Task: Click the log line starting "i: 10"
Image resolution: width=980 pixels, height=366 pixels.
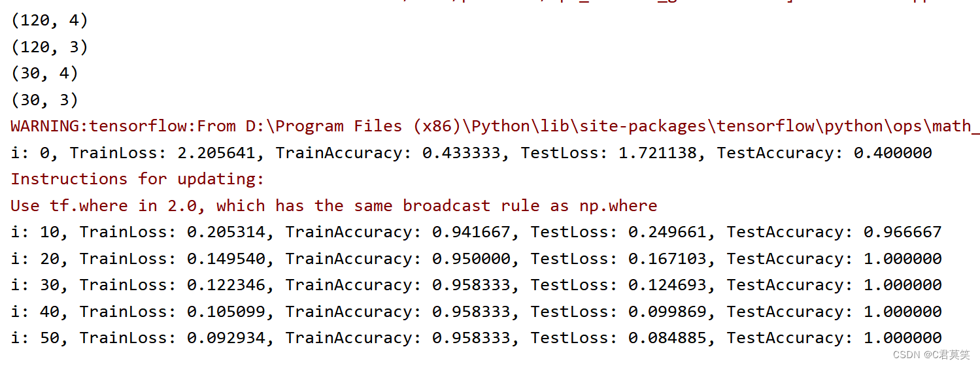Action: coord(477,232)
